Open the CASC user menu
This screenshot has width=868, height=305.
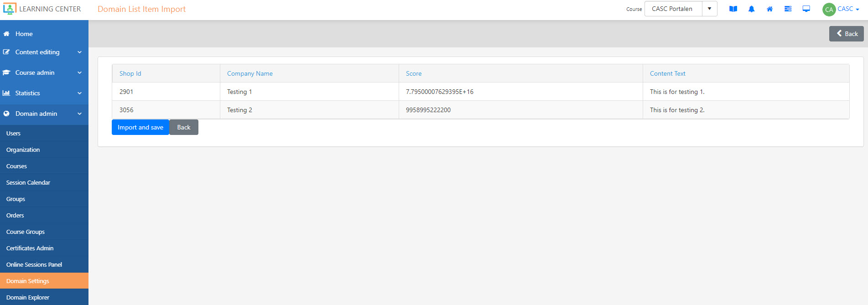click(x=848, y=9)
